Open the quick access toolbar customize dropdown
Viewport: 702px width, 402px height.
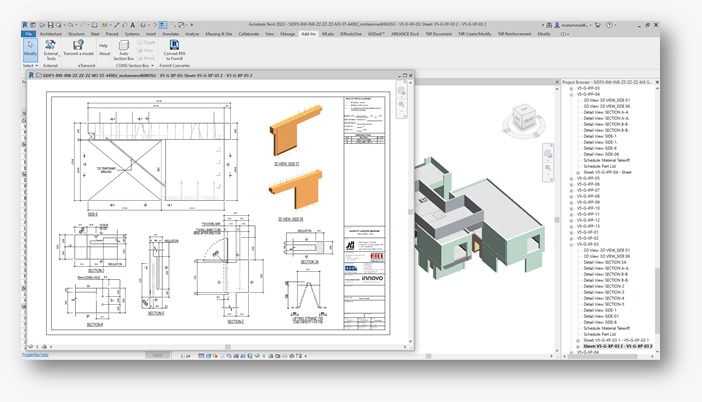pos(192,25)
